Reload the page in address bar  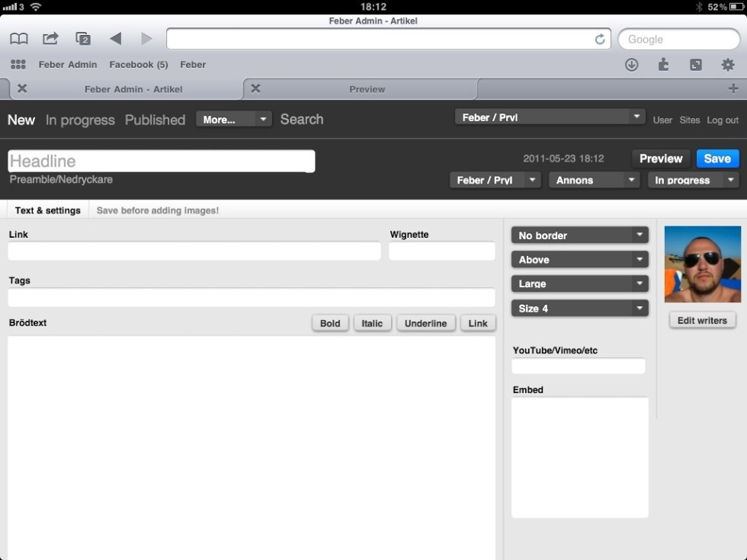click(x=600, y=40)
